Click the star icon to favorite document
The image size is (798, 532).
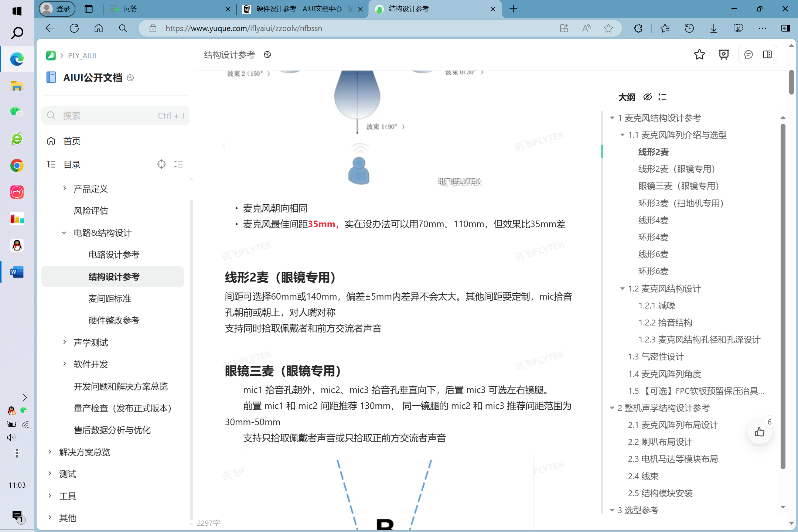[699, 55]
